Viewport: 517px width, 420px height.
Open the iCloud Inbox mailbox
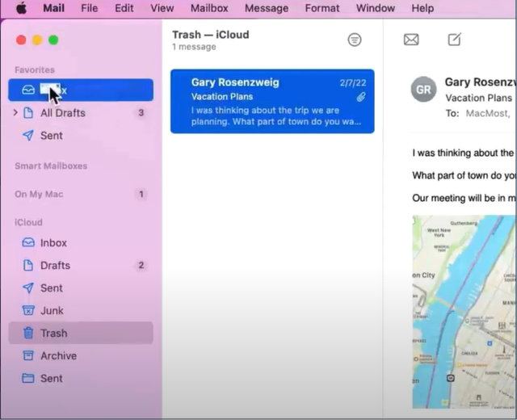[x=81, y=243]
